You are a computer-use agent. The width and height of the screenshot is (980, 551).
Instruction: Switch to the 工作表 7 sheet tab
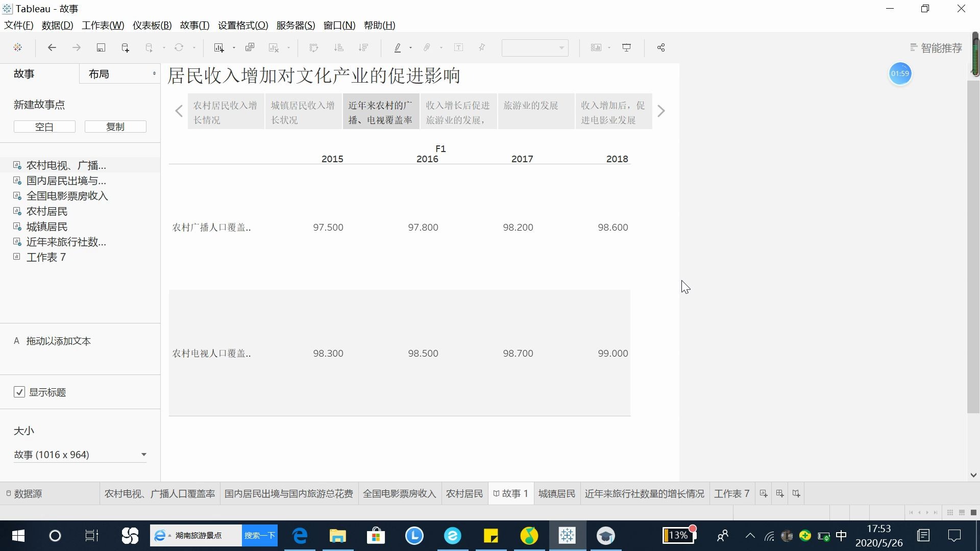(731, 493)
